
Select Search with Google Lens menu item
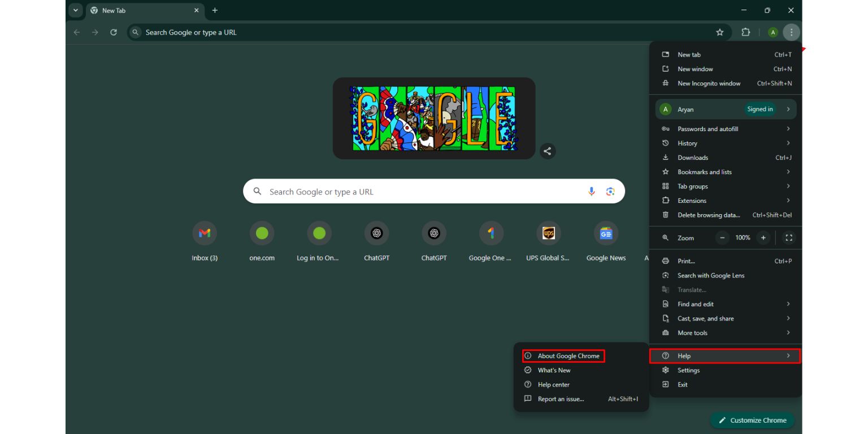click(x=726, y=276)
